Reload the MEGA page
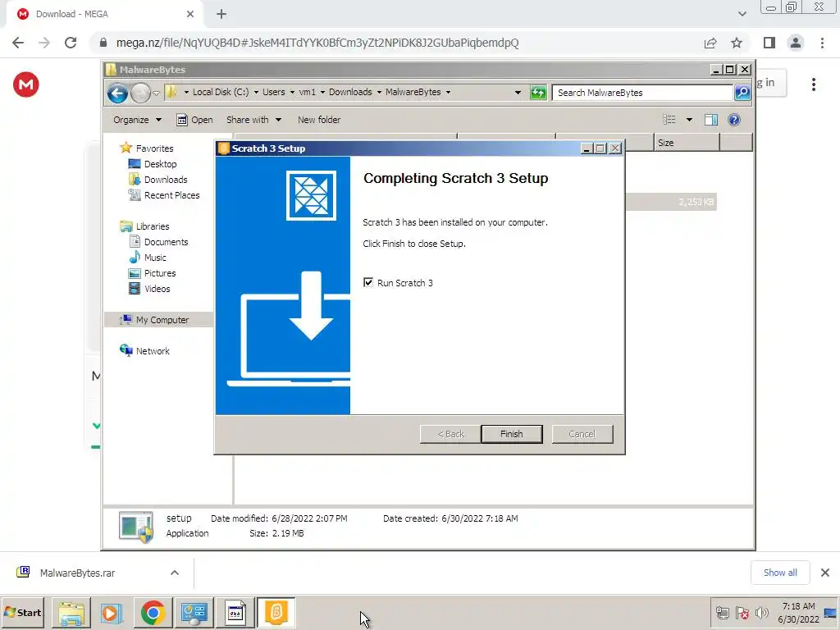840x630 pixels. [x=71, y=43]
